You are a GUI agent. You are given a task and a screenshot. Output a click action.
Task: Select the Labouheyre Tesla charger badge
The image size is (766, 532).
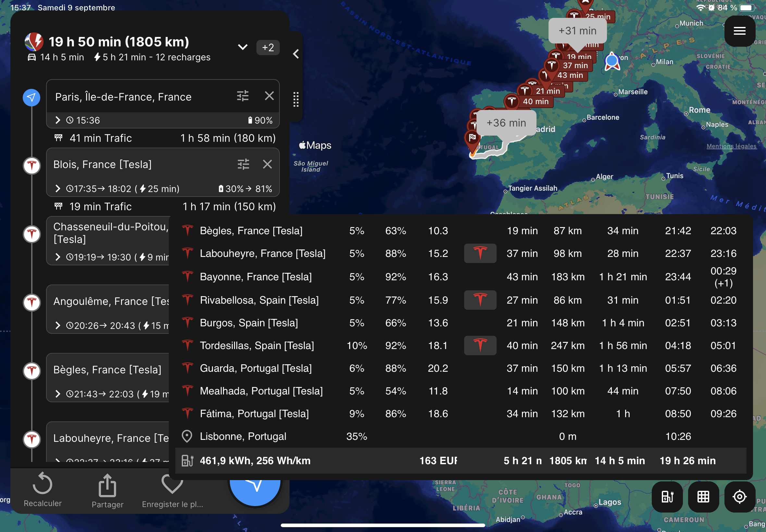pyautogui.click(x=480, y=253)
